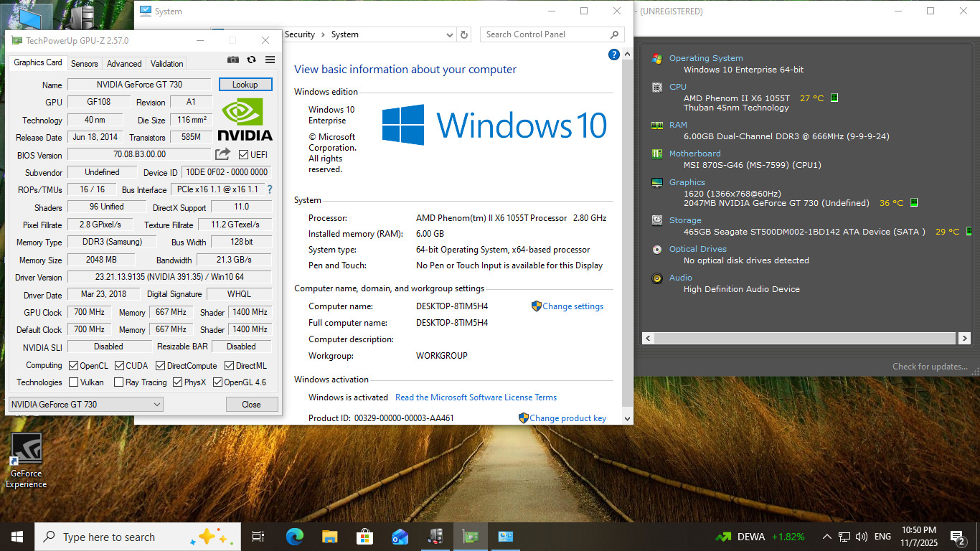Click the Search Control Panel field
The image size is (980, 551).
click(x=545, y=34)
